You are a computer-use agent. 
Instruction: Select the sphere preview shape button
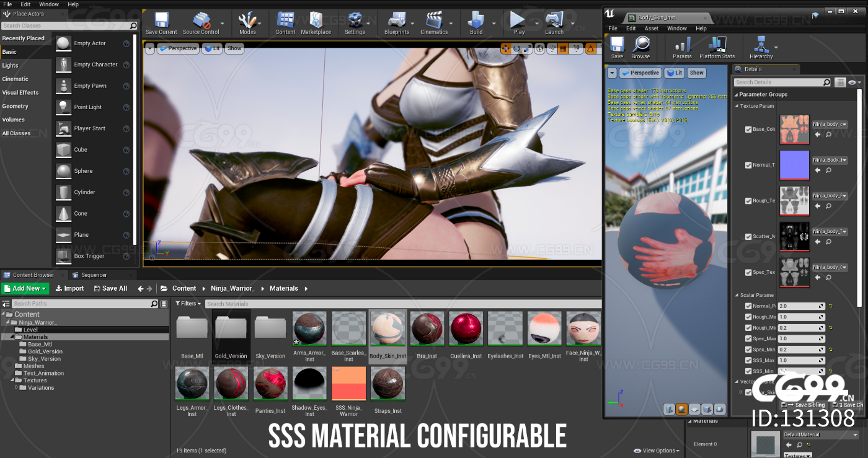point(681,409)
